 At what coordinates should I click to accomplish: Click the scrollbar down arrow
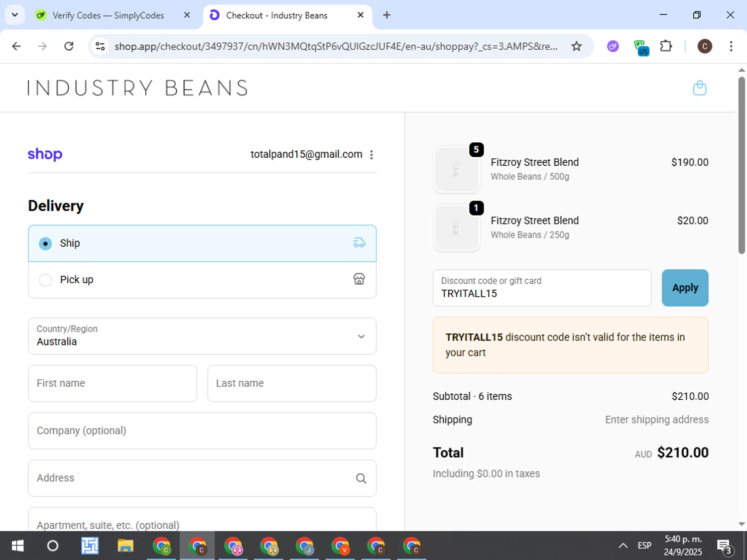point(742,524)
